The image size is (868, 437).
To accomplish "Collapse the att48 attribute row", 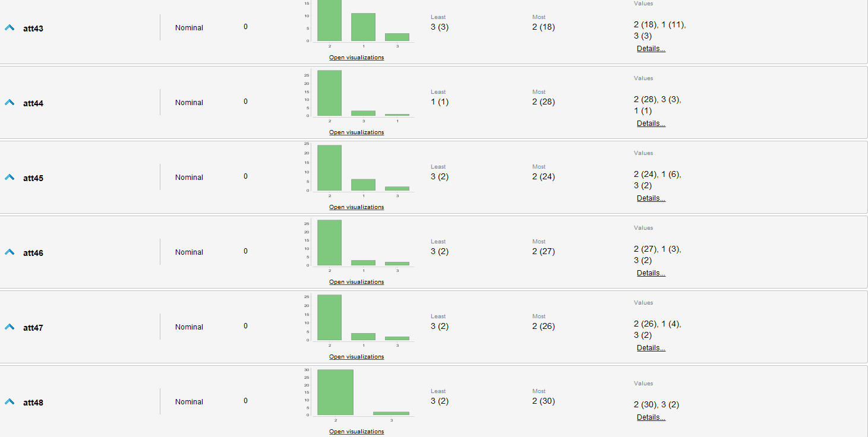I will point(10,402).
